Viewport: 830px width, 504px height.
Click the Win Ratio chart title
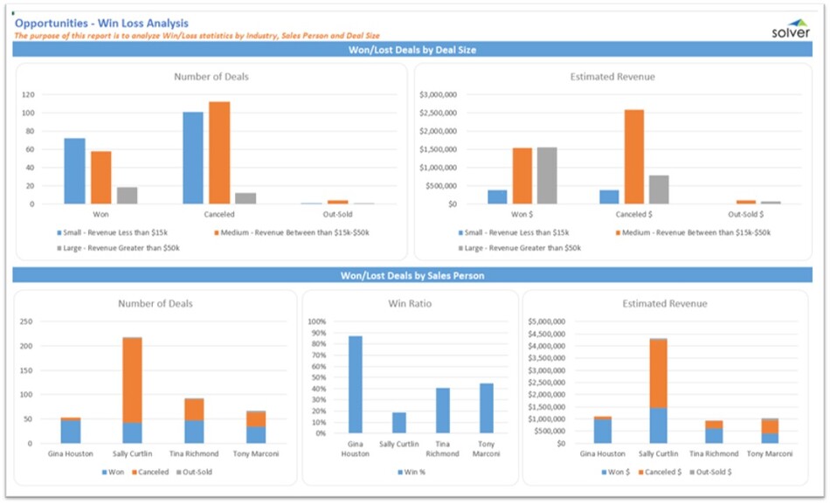pyautogui.click(x=410, y=304)
